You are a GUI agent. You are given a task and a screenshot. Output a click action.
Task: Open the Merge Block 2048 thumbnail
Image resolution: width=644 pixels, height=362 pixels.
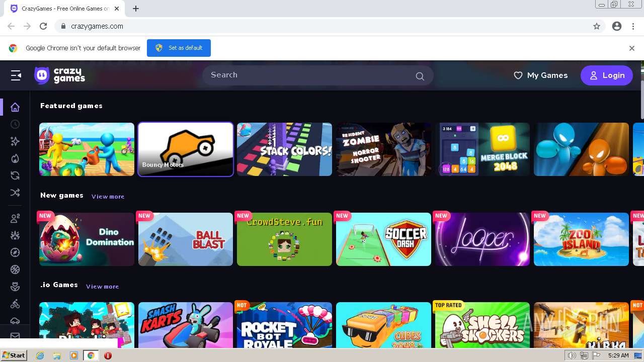point(482,149)
